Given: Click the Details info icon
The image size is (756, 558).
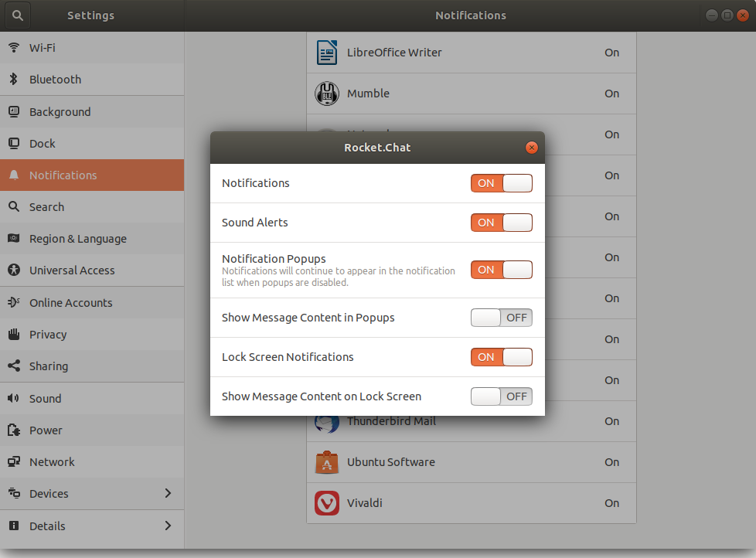Looking at the screenshot, I should 14,526.
